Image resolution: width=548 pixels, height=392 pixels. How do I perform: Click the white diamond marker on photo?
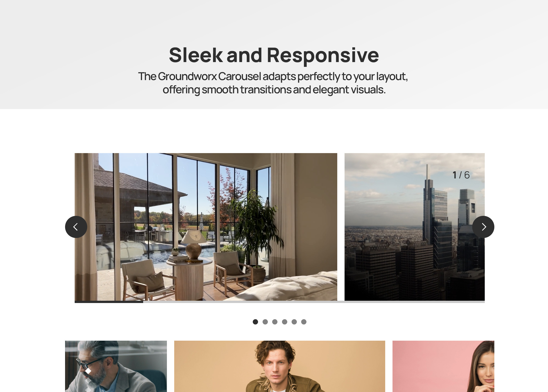click(88, 371)
